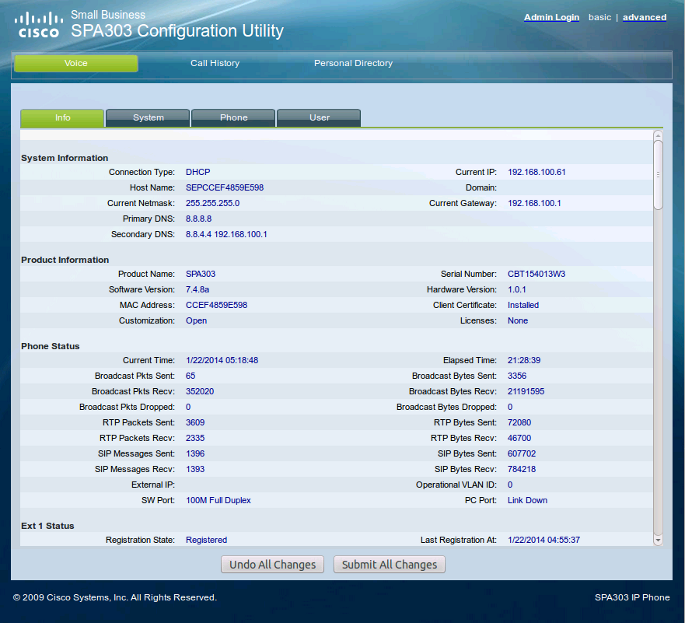
Task: Click the Current Gateway value 192.168.100.1
Action: (x=534, y=203)
